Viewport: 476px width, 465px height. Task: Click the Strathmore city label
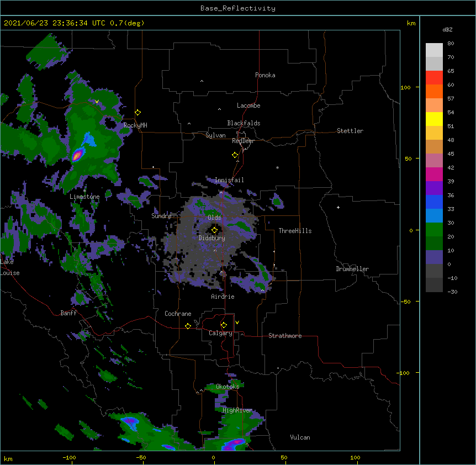(x=285, y=336)
